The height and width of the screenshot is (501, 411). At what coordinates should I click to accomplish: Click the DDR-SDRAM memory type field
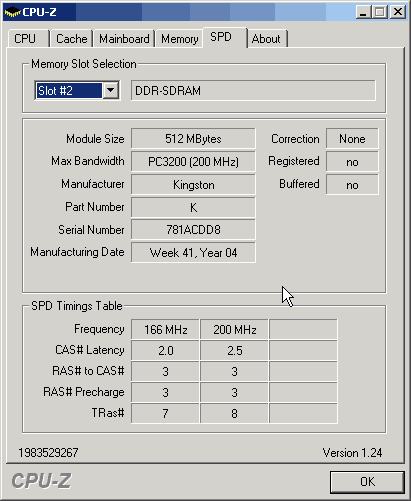pos(253,90)
